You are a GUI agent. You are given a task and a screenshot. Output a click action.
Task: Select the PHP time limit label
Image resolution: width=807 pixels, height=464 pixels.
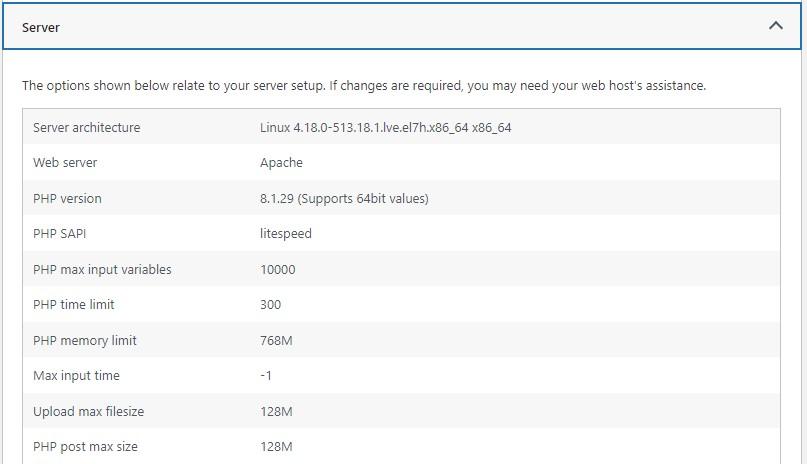pos(74,305)
